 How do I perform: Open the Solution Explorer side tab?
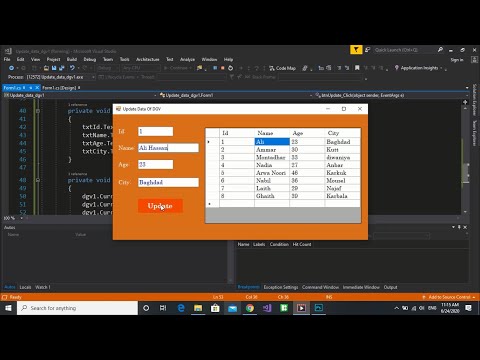point(475,100)
